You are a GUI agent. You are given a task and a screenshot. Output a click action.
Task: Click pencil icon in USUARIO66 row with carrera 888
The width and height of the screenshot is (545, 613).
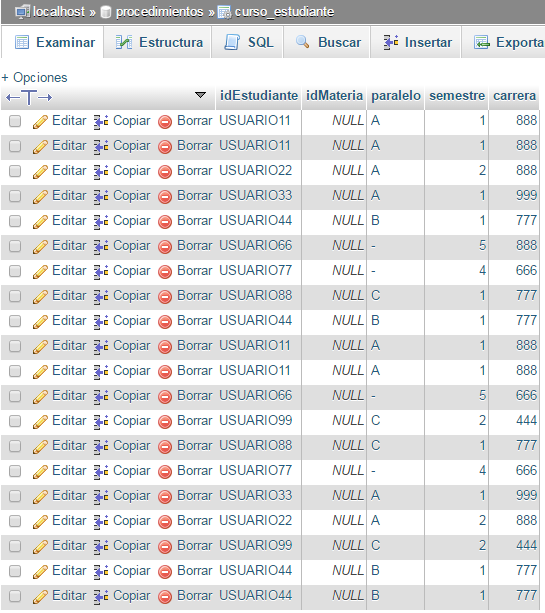tap(40, 247)
